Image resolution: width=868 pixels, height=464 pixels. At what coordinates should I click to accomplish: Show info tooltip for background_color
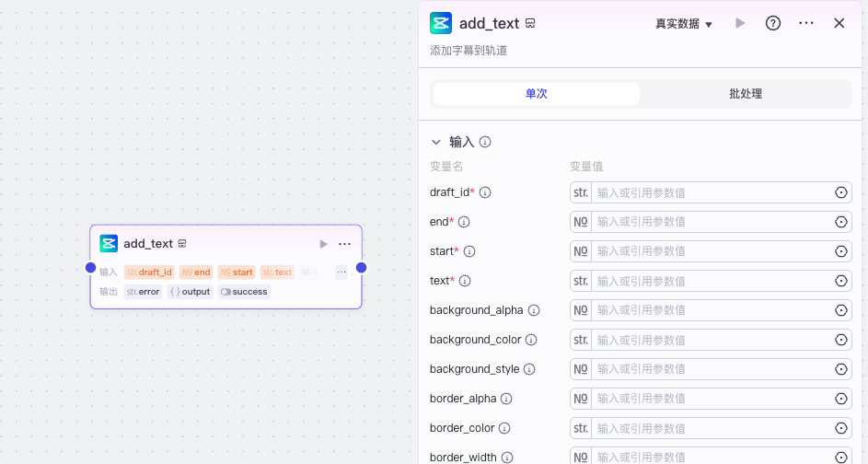coord(531,340)
